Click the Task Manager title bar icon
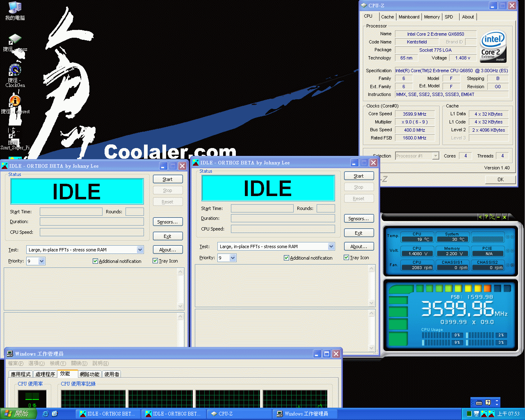This screenshot has width=525, height=420. (x=10, y=354)
